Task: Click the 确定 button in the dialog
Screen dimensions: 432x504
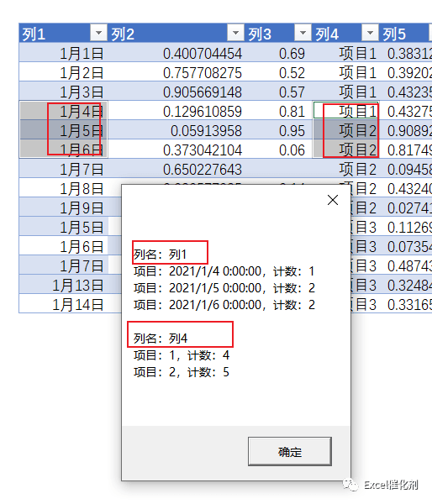Action: pos(290,451)
